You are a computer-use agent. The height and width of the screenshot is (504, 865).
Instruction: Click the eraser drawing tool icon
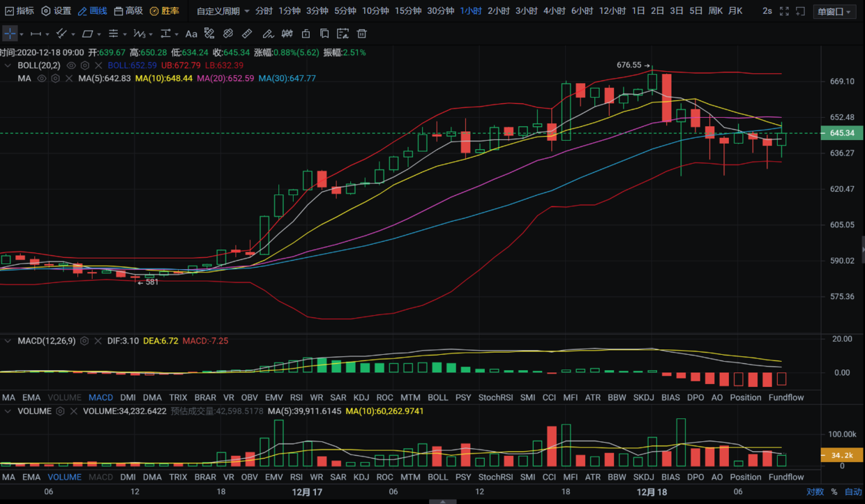[268, 33]
